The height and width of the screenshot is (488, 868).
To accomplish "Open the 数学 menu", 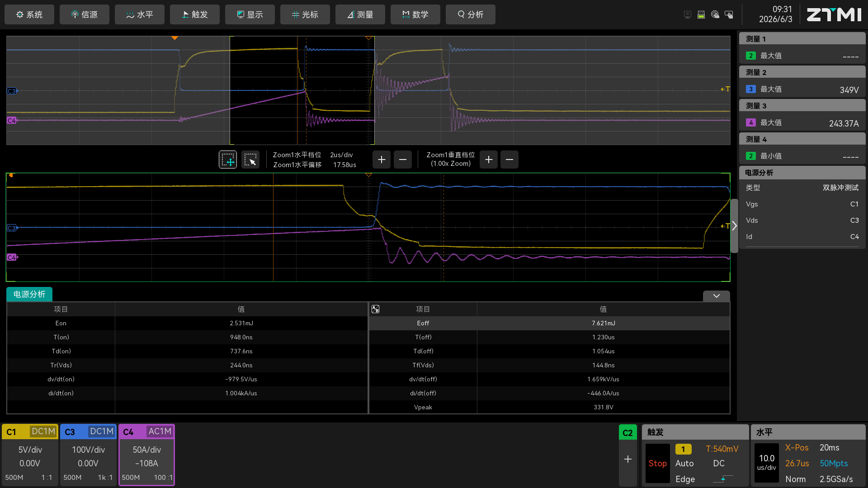I will click(415, 14).
